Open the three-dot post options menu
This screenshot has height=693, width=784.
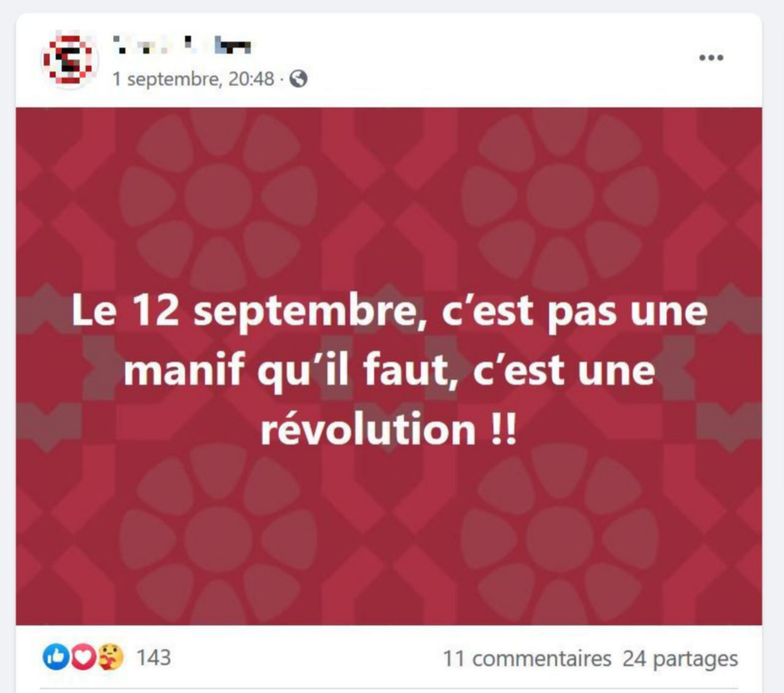[711, 57]
